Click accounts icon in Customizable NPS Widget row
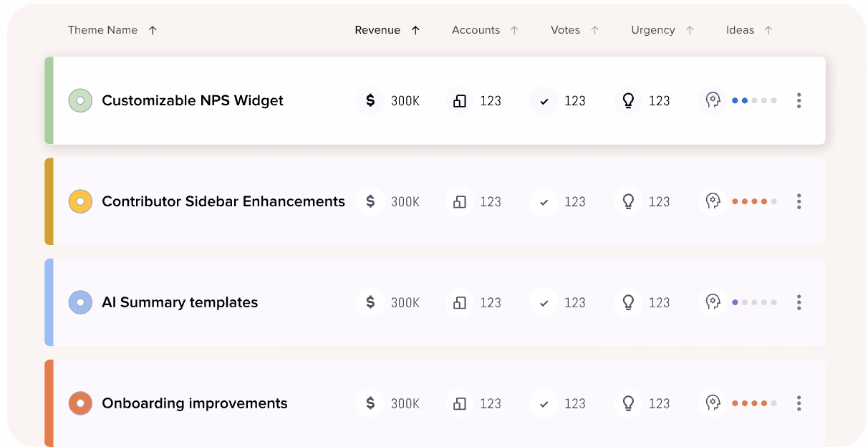 click(460, 100)
